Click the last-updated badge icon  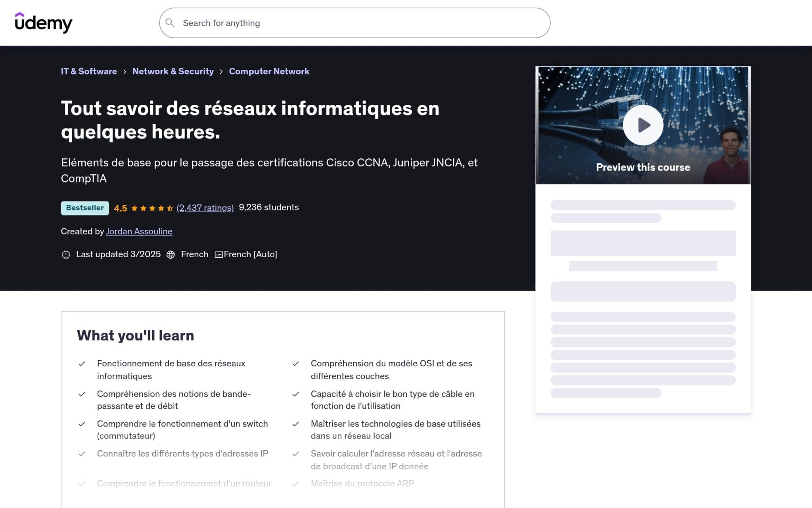[66, 254]
